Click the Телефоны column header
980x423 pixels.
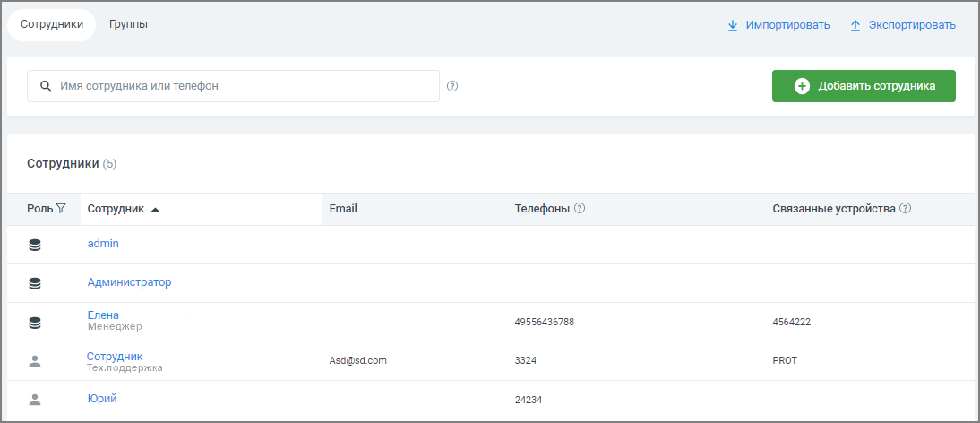click(x=542, y=209)
